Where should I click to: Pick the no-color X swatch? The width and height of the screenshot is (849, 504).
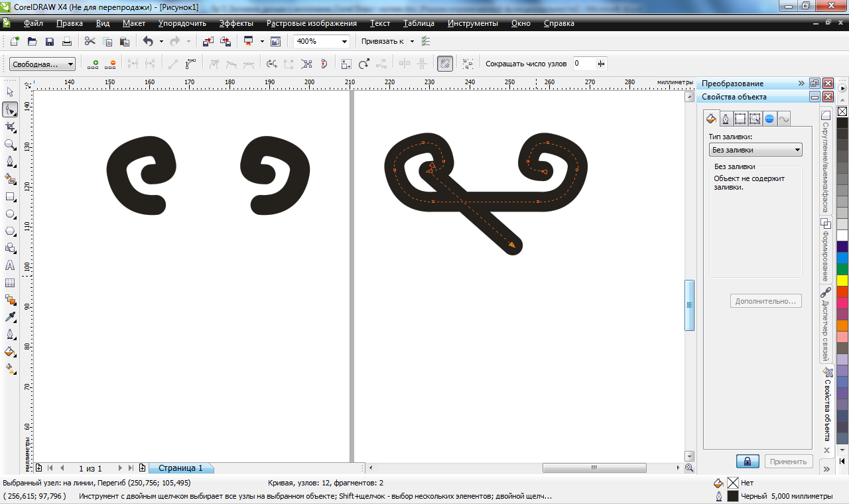(x=842, y=111)
